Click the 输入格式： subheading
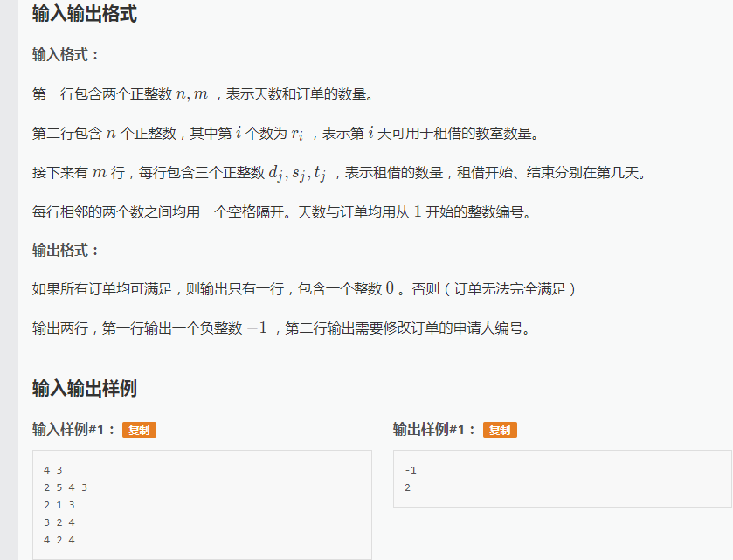This screenshot has height=560, width=733. tap(66, 54)
